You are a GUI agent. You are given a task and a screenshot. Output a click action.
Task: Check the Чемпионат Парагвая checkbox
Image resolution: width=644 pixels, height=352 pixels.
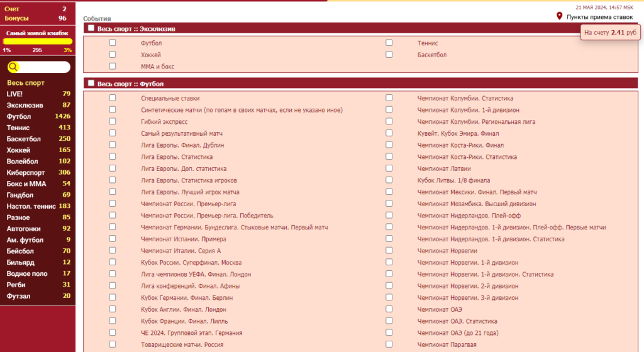click(389, 344)
